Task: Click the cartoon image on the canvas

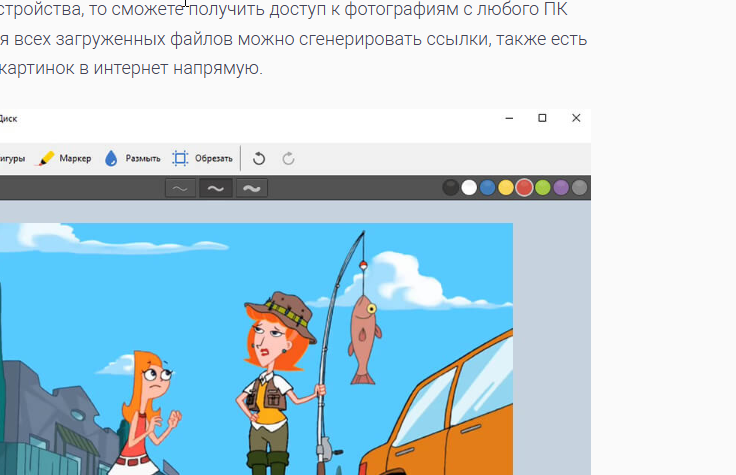Action: click(x=256, y=349)
